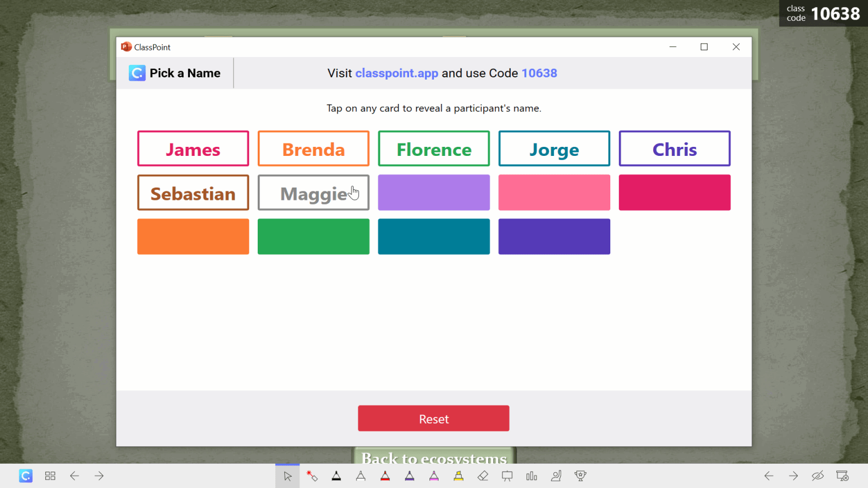Open the quick poll chart icon
The height and width of the screenshot is (488, 868).
pos(531,476)
